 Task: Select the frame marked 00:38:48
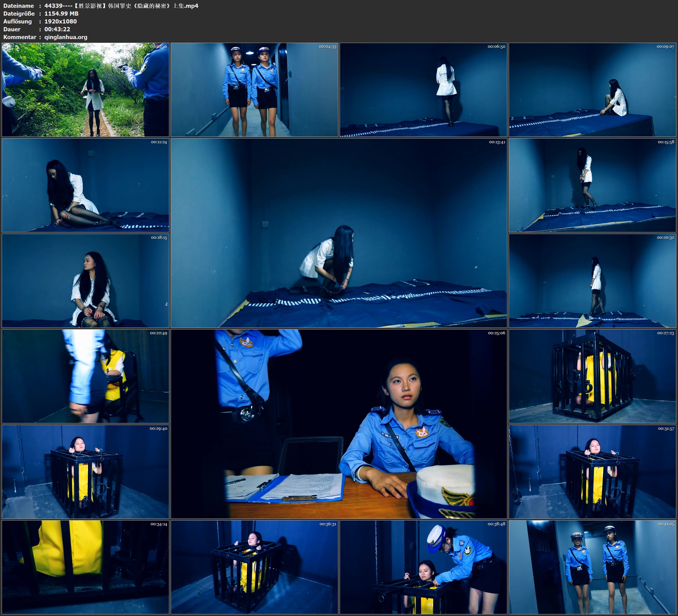click(x=423, y=567)
